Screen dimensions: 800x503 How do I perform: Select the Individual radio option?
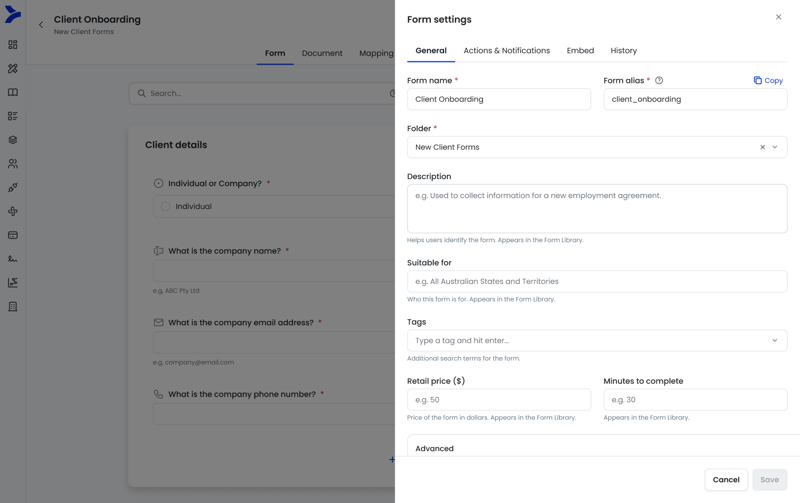(165, 206)
